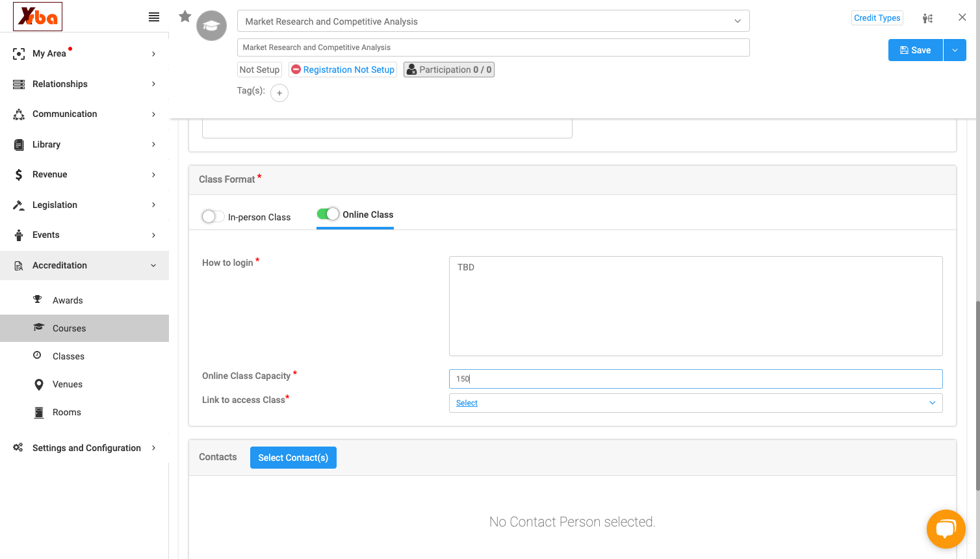Click the Xba logo
The image size is (980, 559).
point(38,17)
